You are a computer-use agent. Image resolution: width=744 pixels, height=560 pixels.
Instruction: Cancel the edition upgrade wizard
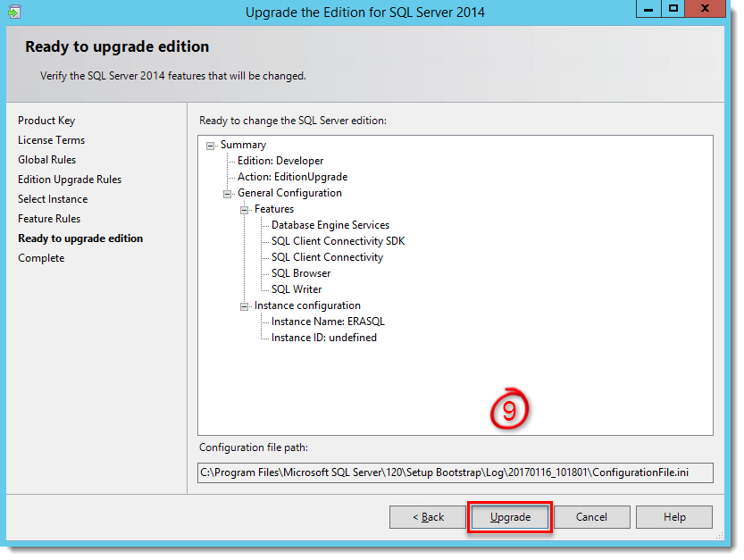point(591,517)
